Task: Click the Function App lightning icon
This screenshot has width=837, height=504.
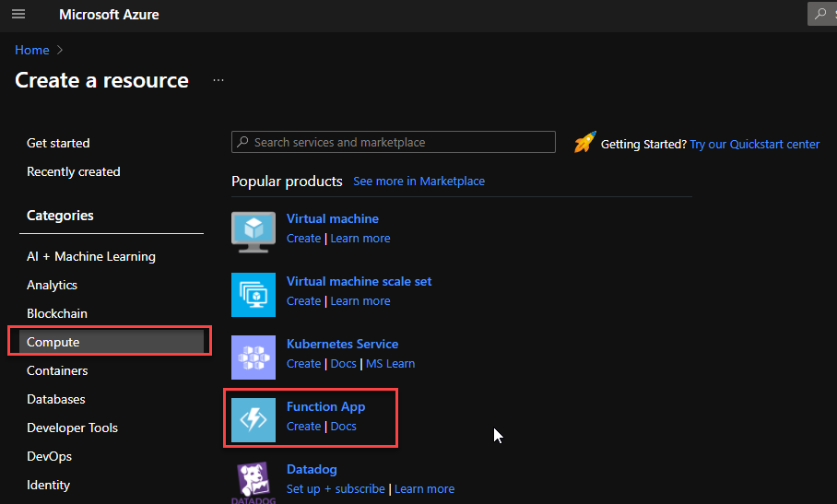Action: (253, 420)
